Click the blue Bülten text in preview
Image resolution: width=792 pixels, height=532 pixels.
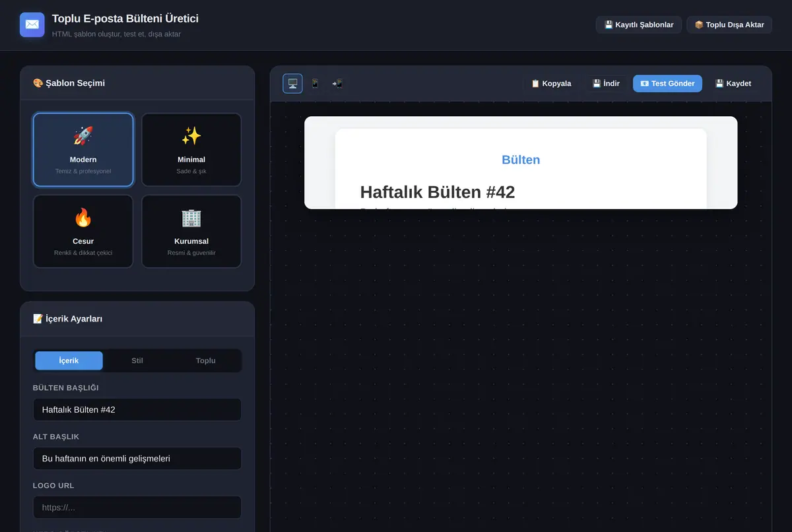tap(521, 160)
